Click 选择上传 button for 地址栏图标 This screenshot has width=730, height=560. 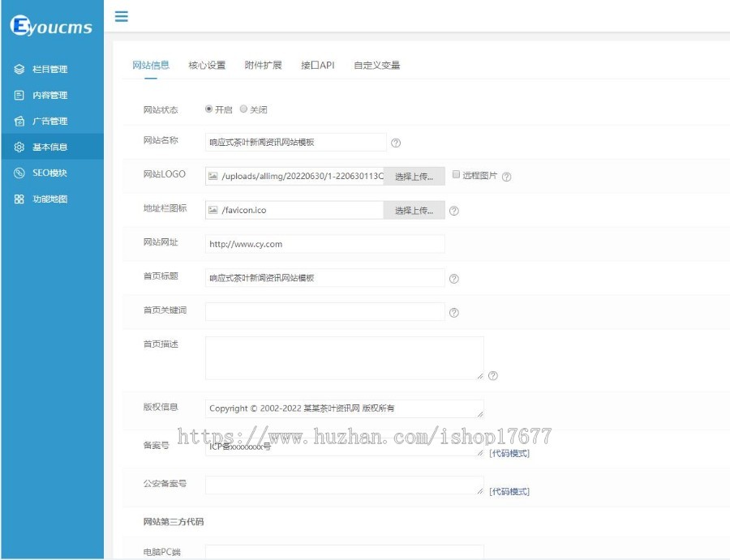tap(414, 210)
